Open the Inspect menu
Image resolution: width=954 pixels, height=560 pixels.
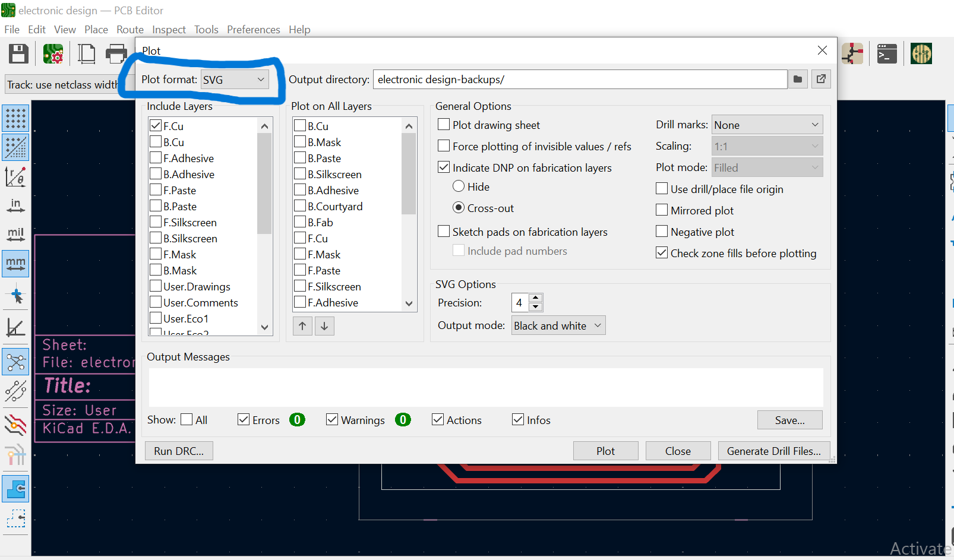(x=169, y=30)
